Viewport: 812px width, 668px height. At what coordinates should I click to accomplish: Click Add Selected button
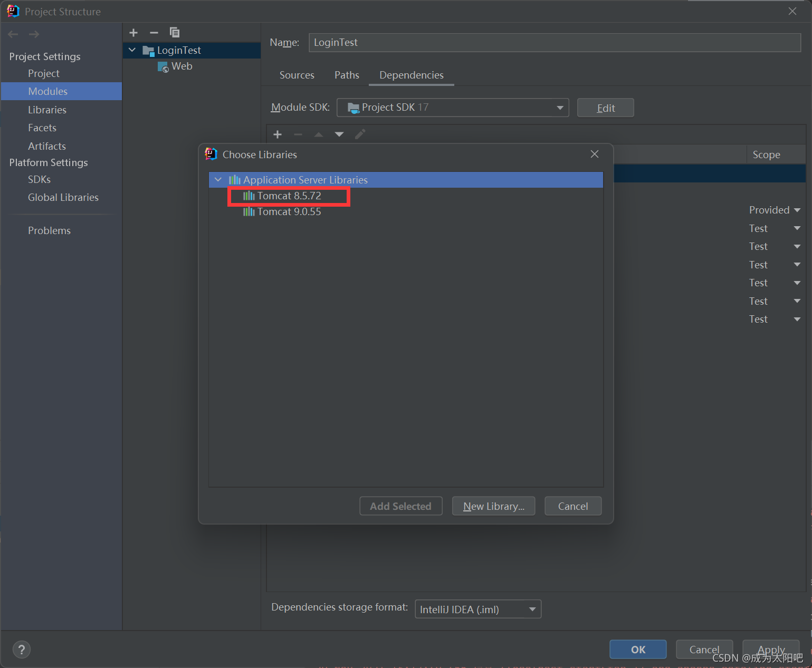point(401,506)
